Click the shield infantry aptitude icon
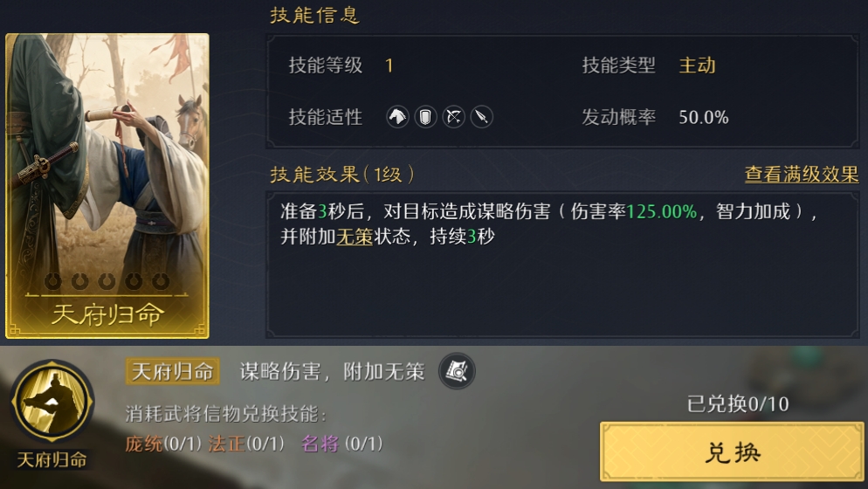The image size is (868, 489). point(425,117)
